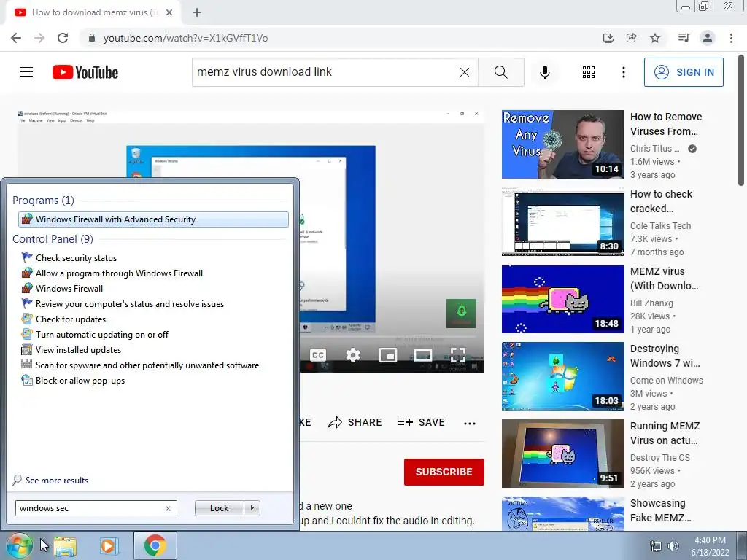This screenshot has height=560, width=747.
Task: Open the How to Remove Viruses thumbnail
Action: tap(562, 144)
